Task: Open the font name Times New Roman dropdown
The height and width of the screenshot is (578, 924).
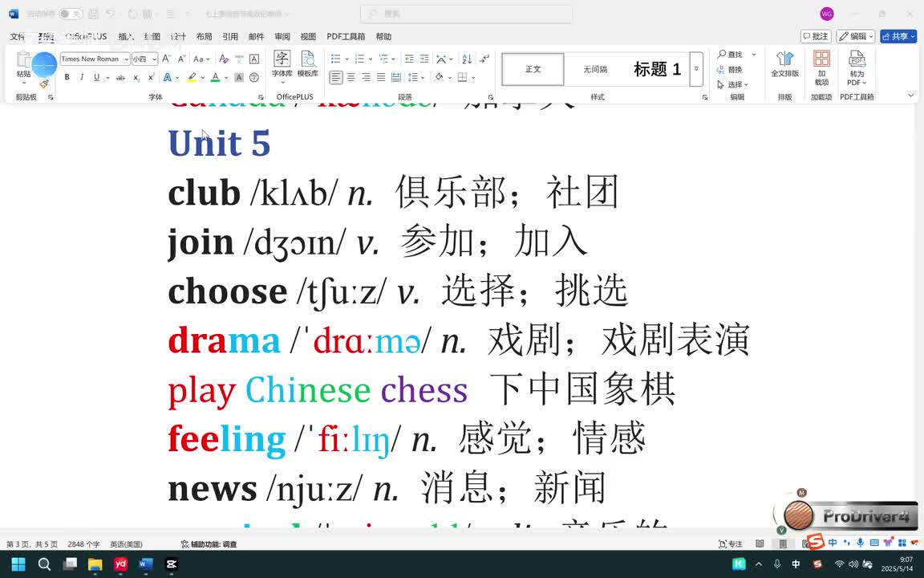Action: tap(126, 59)
